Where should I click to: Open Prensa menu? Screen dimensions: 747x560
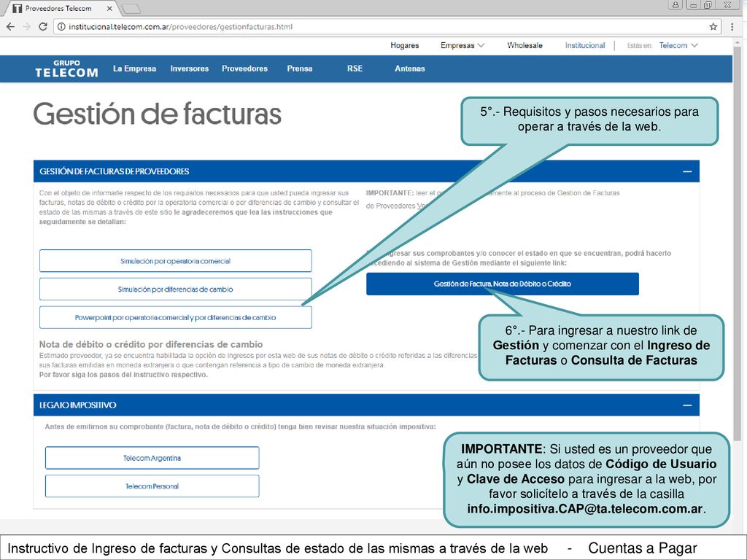pos(300,69)
